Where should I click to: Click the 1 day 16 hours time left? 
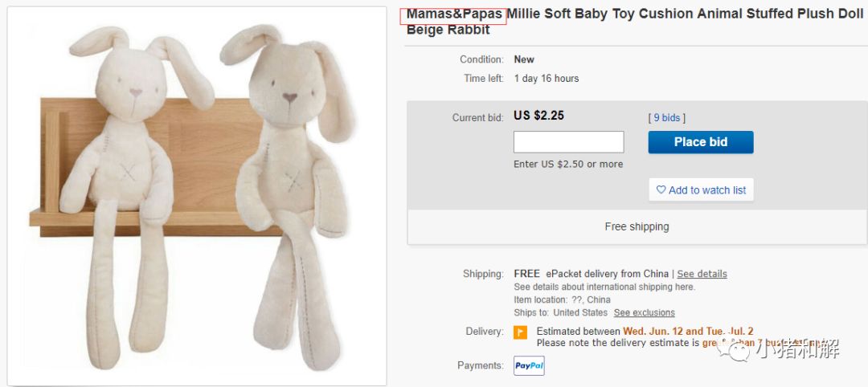tap(547, 79)
